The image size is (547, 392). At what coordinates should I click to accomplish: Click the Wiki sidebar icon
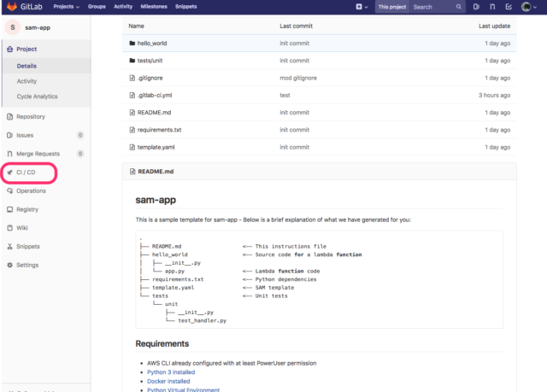pyautogui.click(x=9, y=228)
